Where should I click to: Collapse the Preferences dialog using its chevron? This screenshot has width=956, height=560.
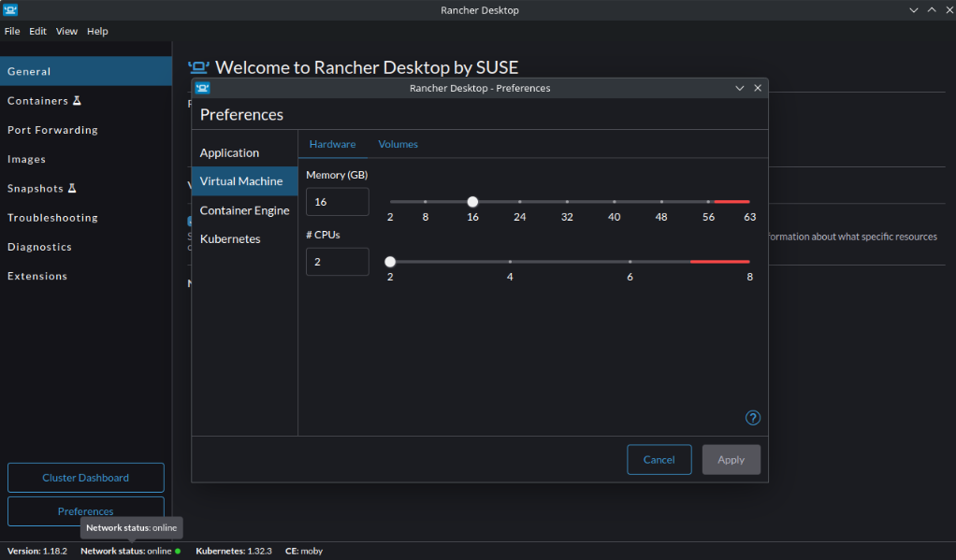tap(740, 88)
